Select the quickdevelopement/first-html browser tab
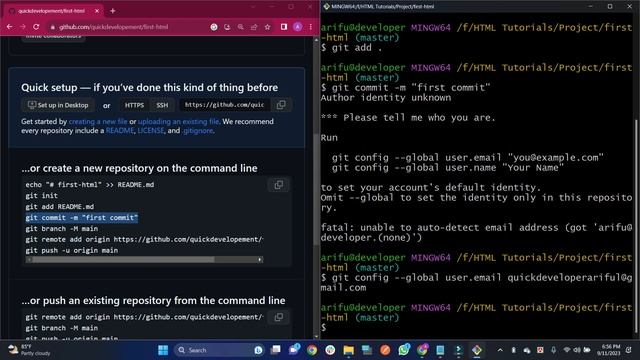The image size is (640, 360). pos(51,11)
